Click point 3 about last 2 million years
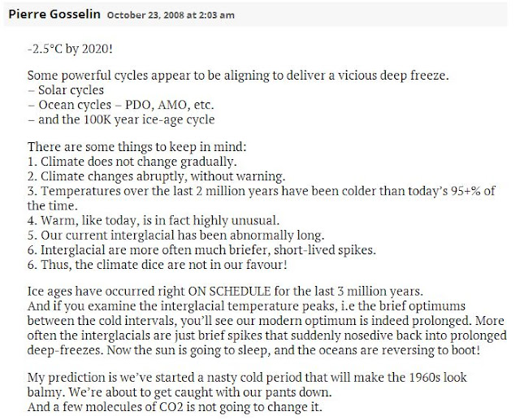Viewport: 520px width, 420px height. pyautogui.click(x=262, y=198)
